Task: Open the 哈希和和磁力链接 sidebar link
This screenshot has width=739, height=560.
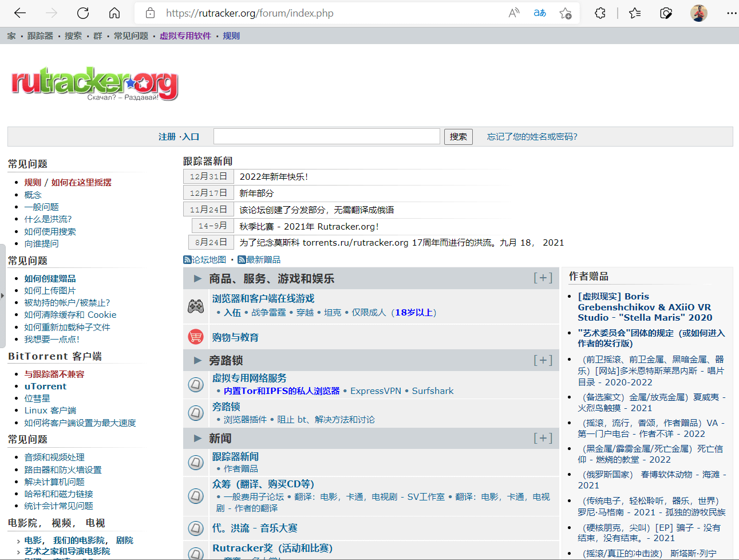Action: click(58, 494)
